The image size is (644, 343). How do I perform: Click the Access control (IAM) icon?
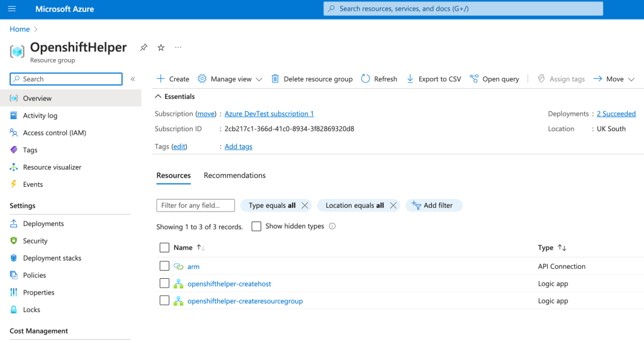pos(14,133)
